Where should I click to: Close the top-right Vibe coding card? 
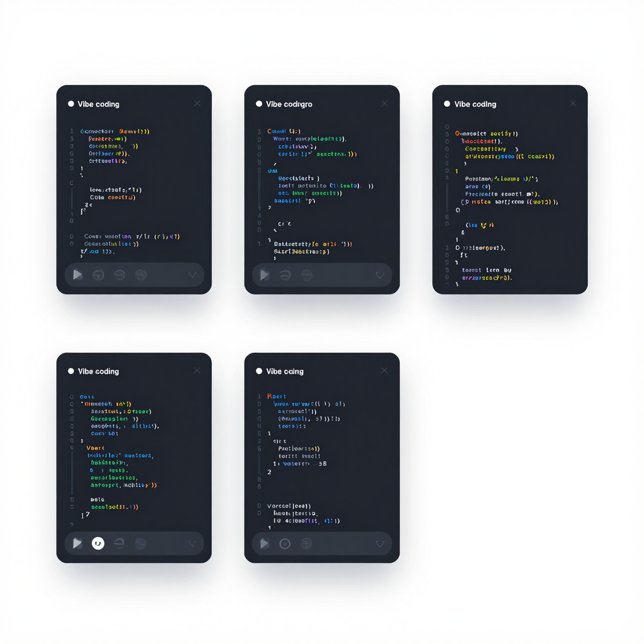click(x=573, y=104)
